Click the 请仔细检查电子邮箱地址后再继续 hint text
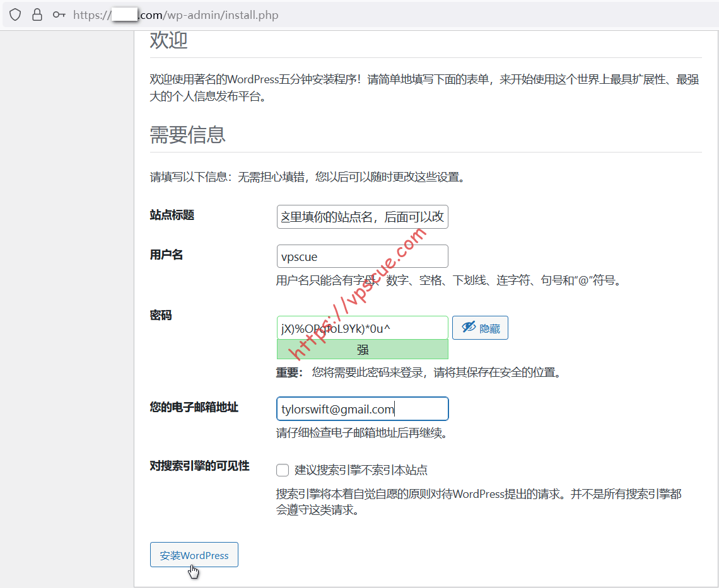Screen dimensions: 719x588 (x=362, y=433)
